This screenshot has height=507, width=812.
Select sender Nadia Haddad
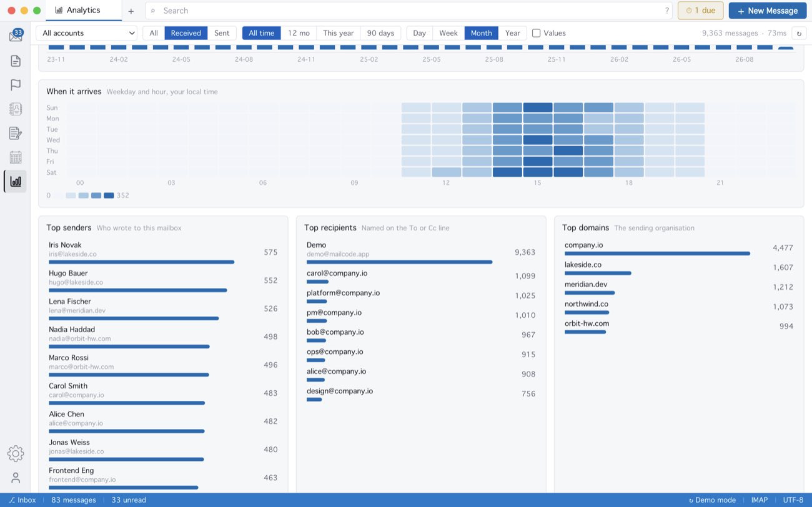163,337
